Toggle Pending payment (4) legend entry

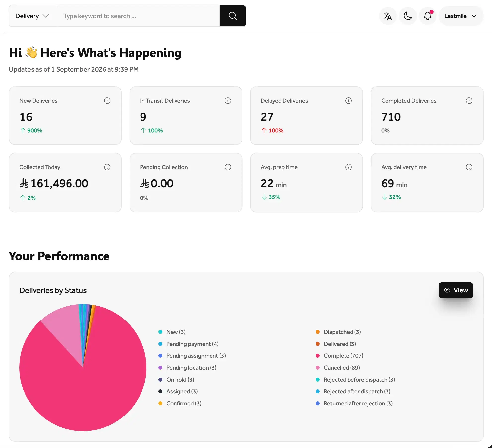coord(189,344)
